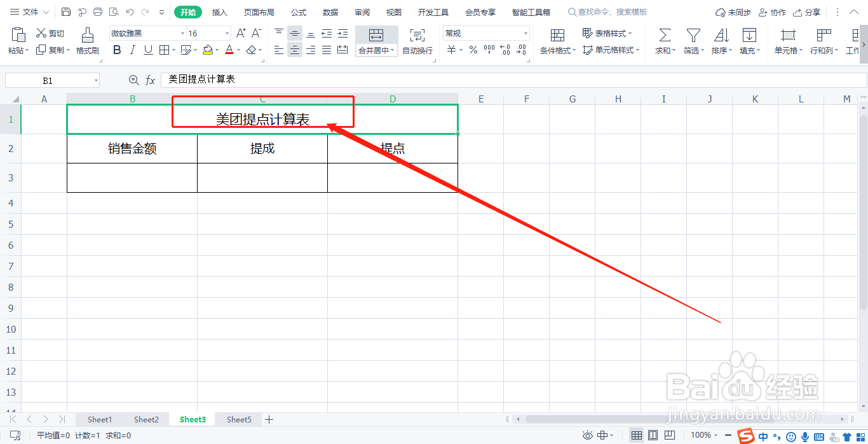
Task: Click the Share (分享) button
Action: coord(806,12)
